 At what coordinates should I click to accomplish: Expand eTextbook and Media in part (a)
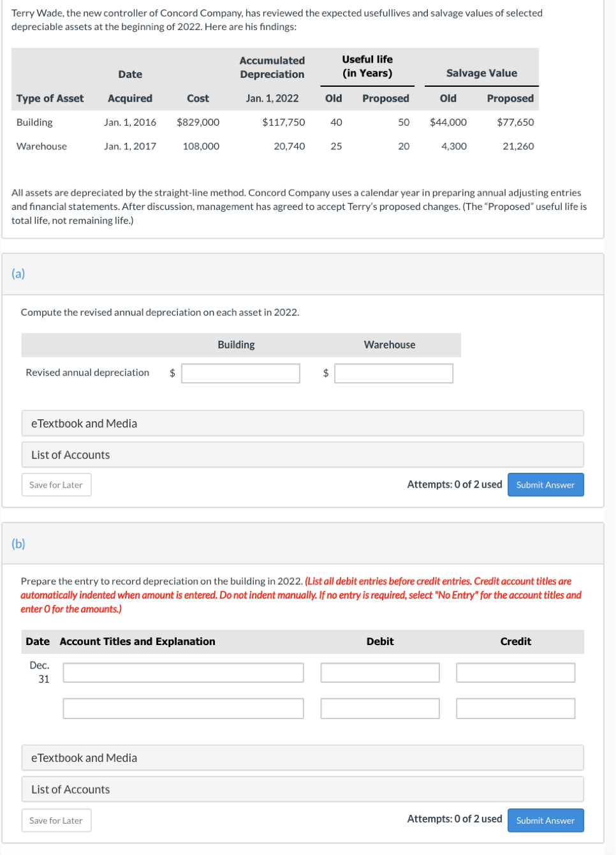click(302, 424)
